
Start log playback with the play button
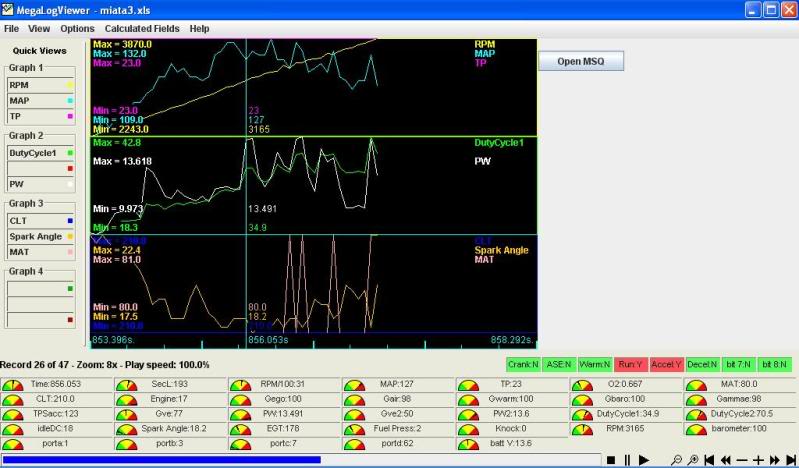pyautogui.click(x=644, y=460)
